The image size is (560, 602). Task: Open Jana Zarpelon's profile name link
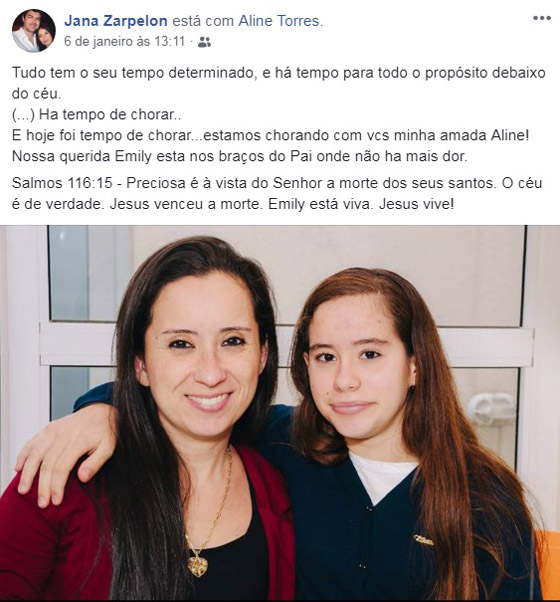pos(116,21)
